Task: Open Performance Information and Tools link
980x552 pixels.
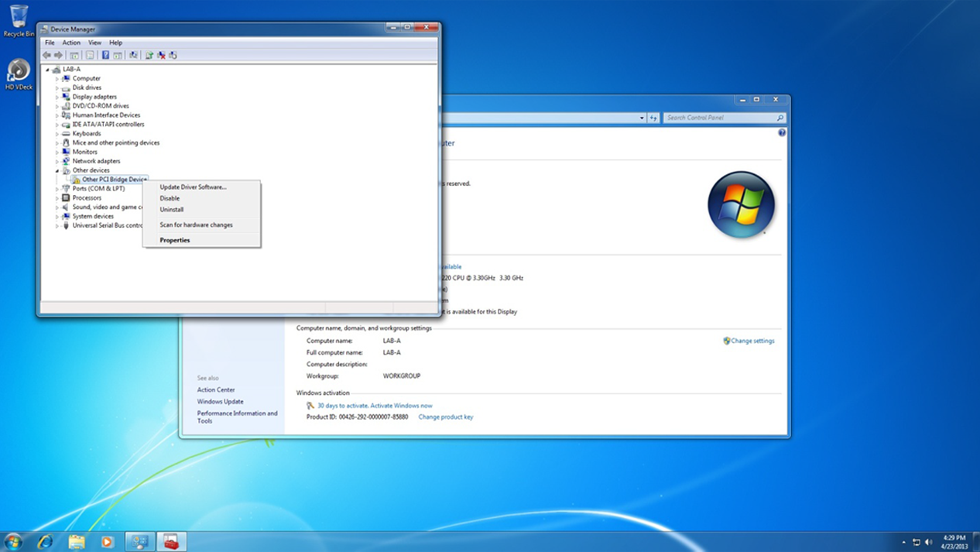Action: [237, 417]
